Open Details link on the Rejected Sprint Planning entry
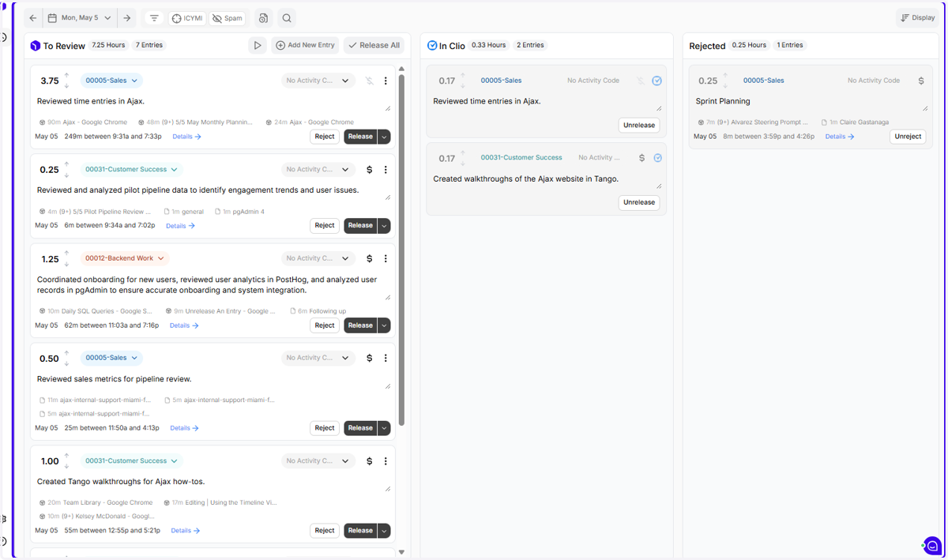This screenshot has height=560, width=948. [x=840, y=137]
